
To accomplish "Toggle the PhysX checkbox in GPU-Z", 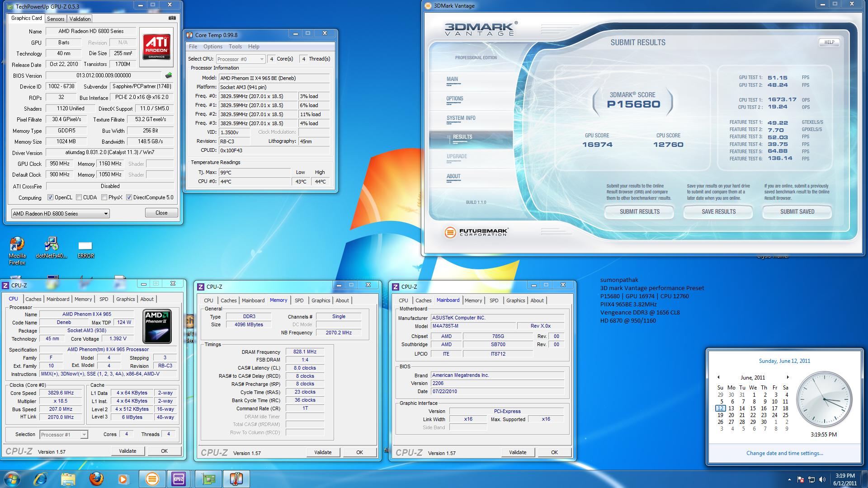I will coord(104,197).
